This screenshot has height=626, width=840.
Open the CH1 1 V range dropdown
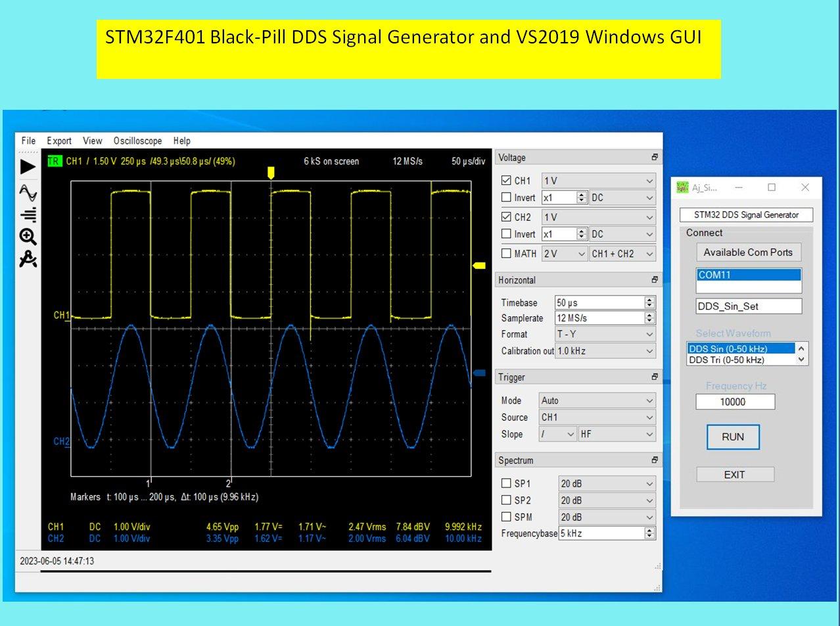[x=599, y=181]
